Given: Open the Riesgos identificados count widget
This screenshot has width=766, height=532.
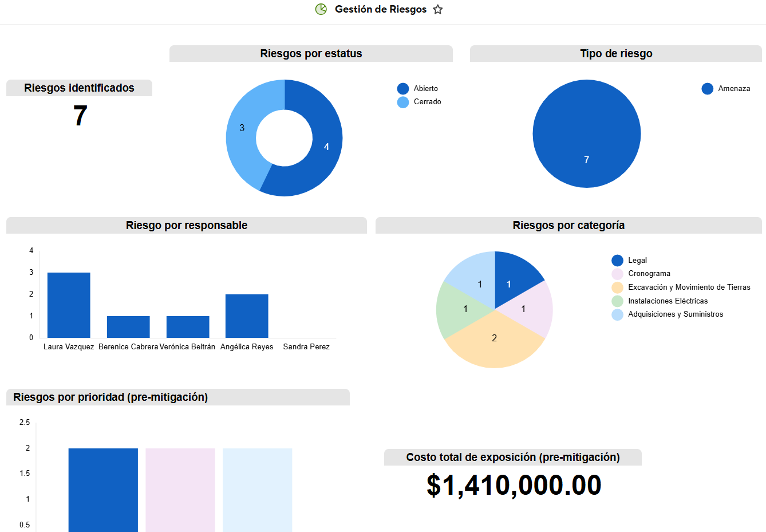Looking at the screenshot, I should click(80, 116).
